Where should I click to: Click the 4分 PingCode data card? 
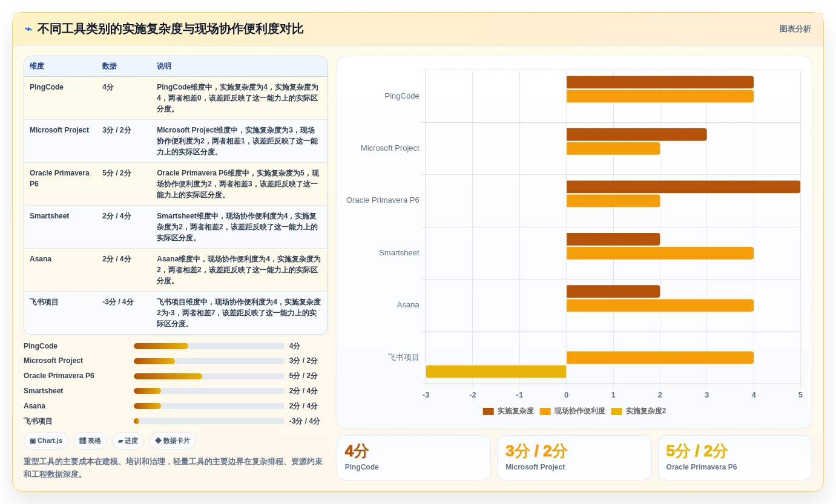point(413,458)
